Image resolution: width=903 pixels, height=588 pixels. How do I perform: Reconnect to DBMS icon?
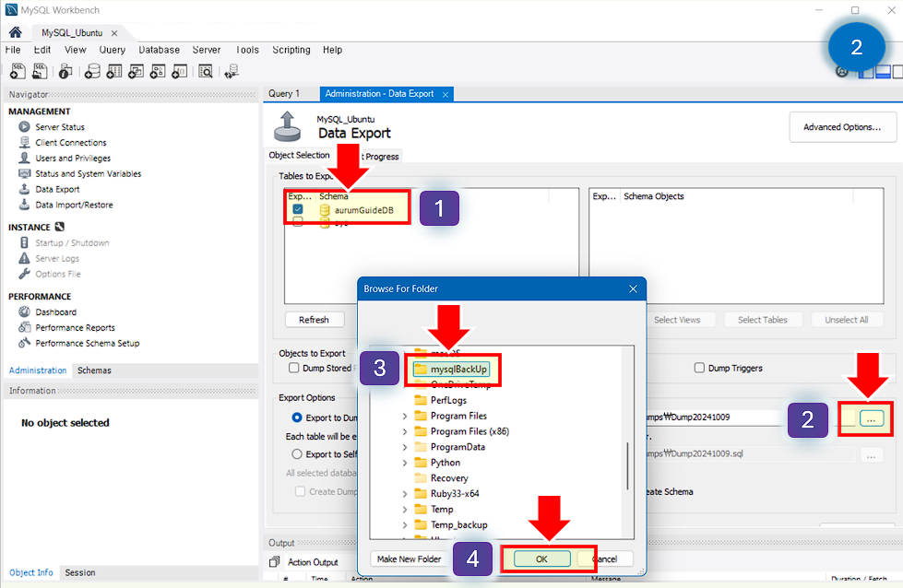click(x=232, y=71)
